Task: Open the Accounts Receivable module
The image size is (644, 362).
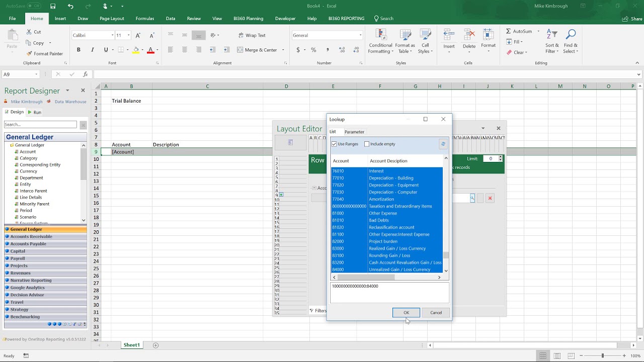Action: click(x=45, y=236)
